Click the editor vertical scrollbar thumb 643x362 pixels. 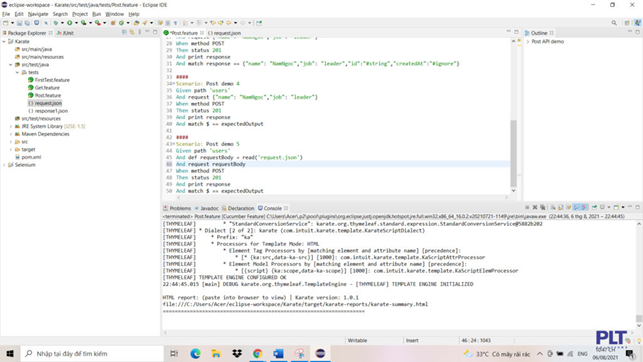[513, 153]
